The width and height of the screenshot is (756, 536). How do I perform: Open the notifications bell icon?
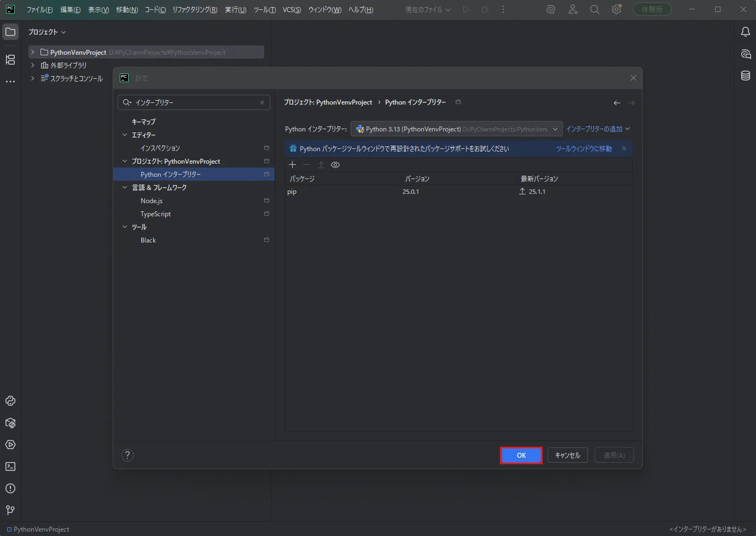pyautogui.click(x=746, y=32)
